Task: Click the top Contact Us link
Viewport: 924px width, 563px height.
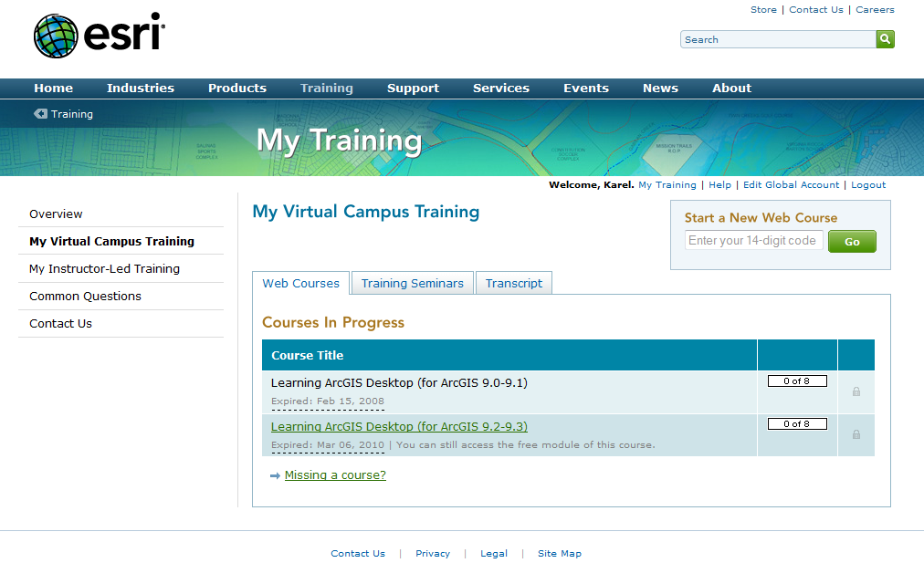Action: 816,9
